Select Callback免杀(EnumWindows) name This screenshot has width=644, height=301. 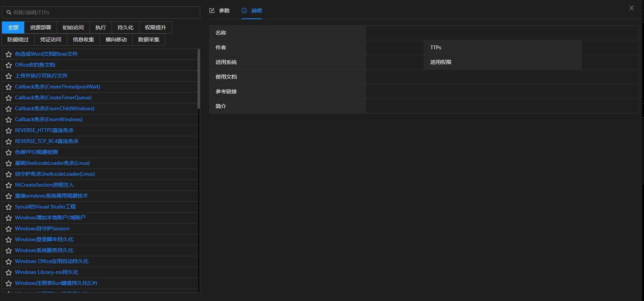pyautogui.click(x=49, y=120)
